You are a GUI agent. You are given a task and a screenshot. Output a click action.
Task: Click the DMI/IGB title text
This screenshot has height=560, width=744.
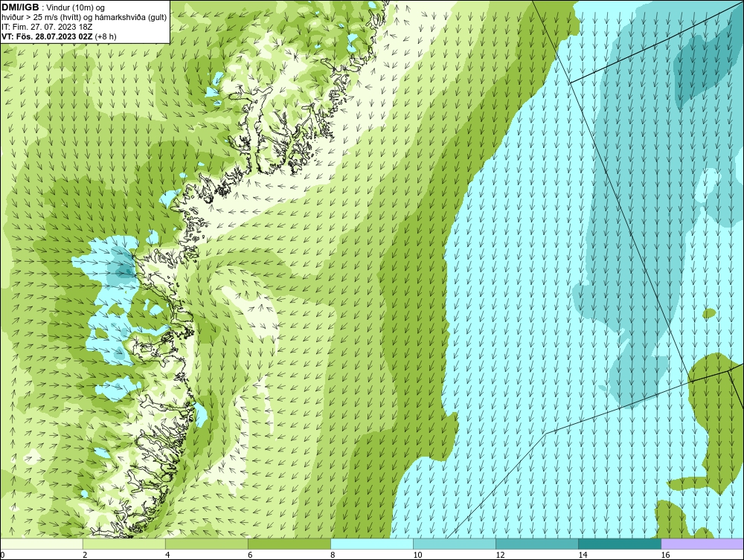tap(20, 7)
